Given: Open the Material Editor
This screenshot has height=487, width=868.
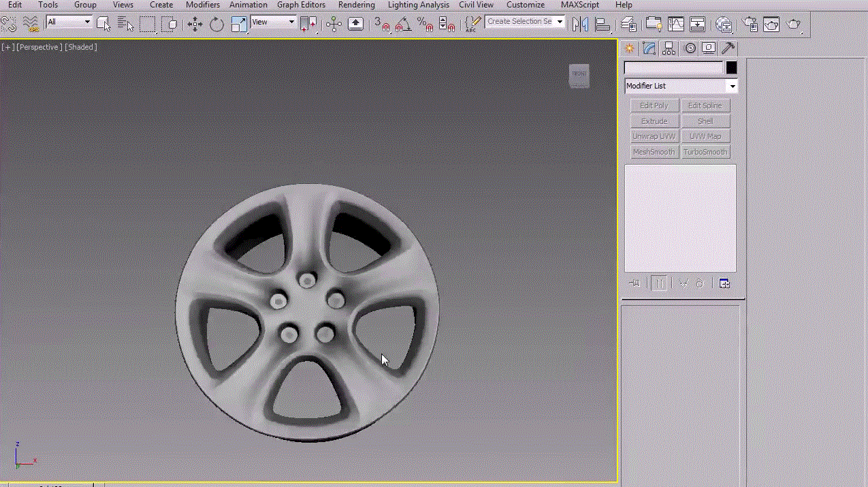Looking at the screenshot, I should point(724,25).
